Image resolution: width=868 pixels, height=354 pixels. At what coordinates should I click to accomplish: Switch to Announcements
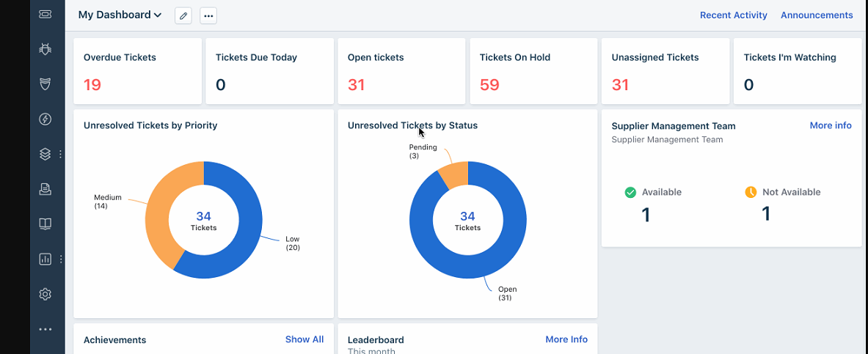tap(817, 15)
